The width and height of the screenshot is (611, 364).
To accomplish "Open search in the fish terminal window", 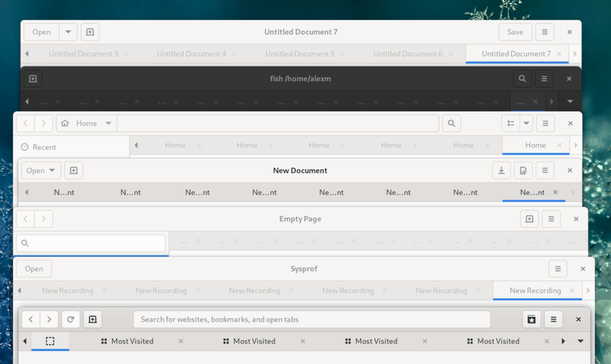I will point(522,79).
